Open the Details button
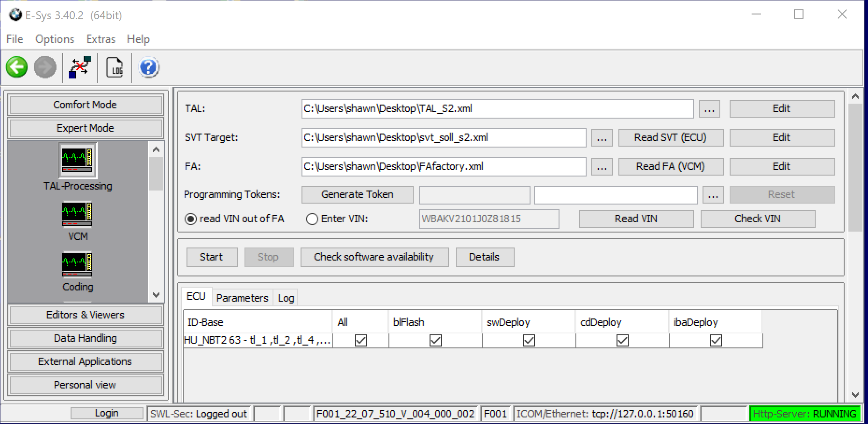Image resolution: width=868 pixels, height=424 pixels. 485,257
